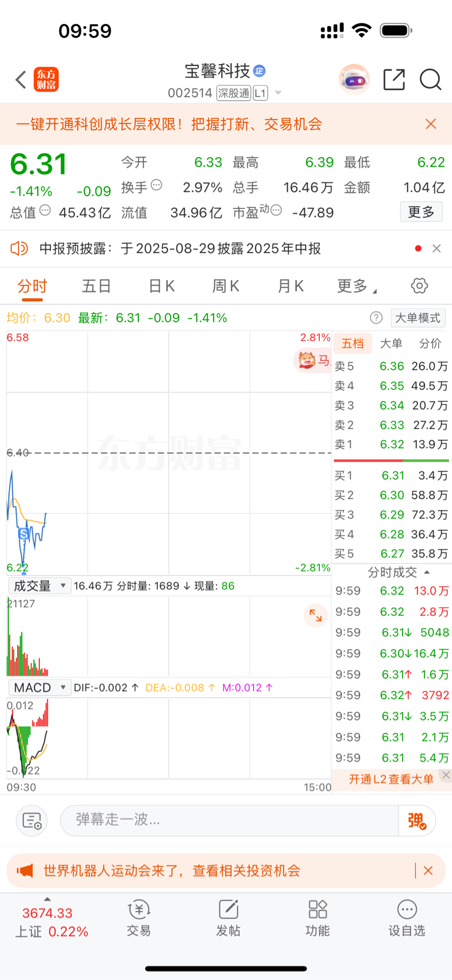Image resolution: width=452 pixels, height=980 pixels.
Task: Tap the info icon next to 换手
Action: [x=157, y=185]
